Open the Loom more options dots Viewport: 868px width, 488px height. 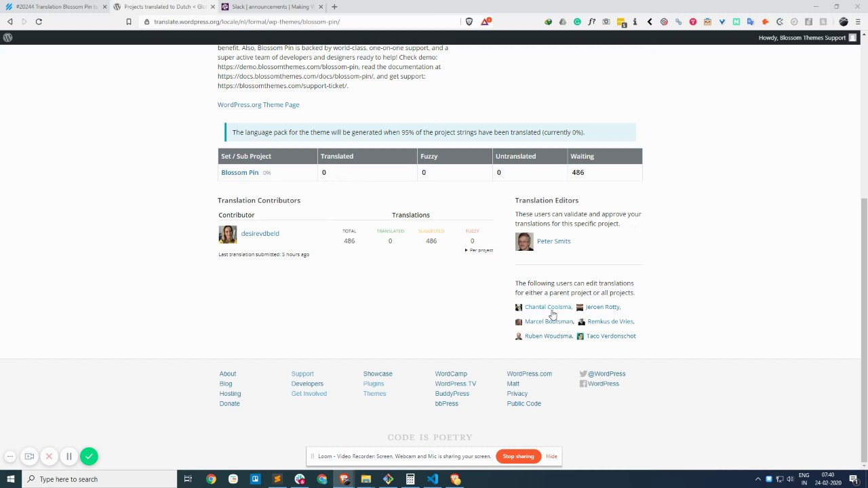(9, 456)
